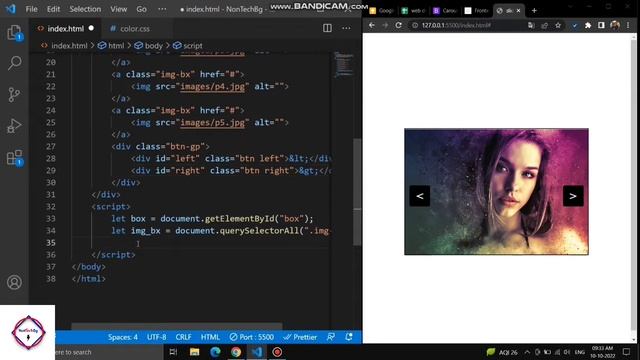Screen dimensions: 640x360
Task: Open the Search view in activity bar
Action: 14,63
